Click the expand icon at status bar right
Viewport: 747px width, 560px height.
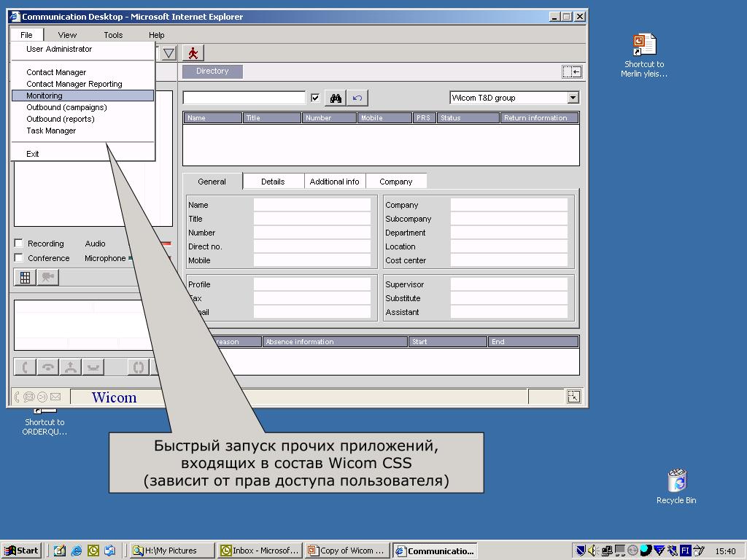coord(573,397)
